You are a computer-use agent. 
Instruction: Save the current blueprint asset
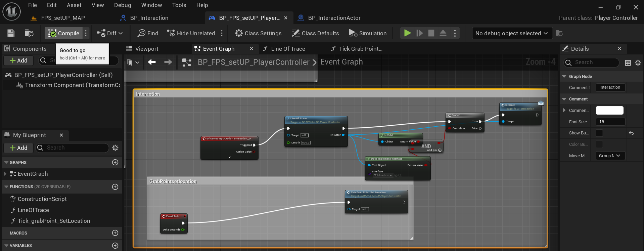tap(11, 33)
